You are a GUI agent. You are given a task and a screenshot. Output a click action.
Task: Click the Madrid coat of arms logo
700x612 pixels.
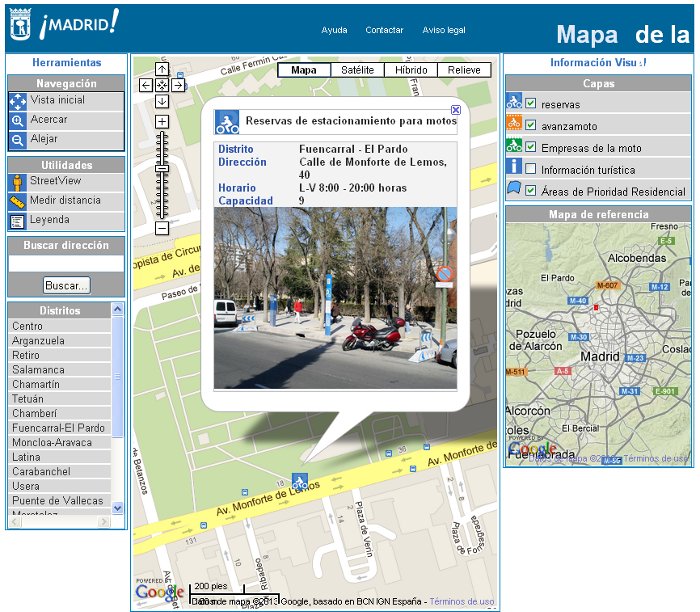(x=20, y=24)
